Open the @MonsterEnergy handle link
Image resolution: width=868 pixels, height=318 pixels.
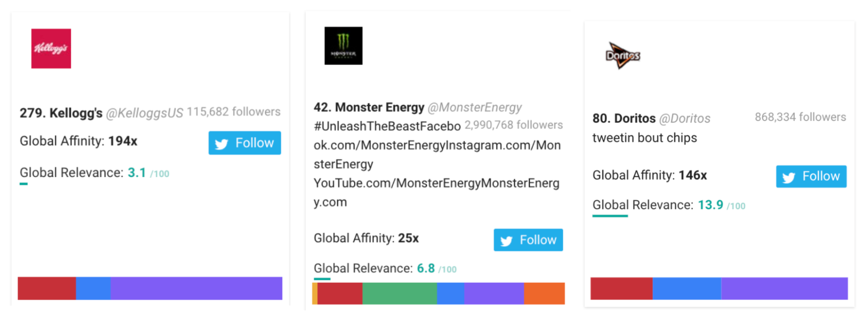475,107
